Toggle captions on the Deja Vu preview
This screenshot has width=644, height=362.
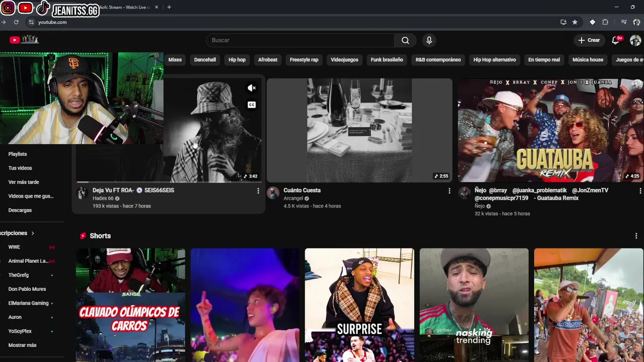coord(252,105)
